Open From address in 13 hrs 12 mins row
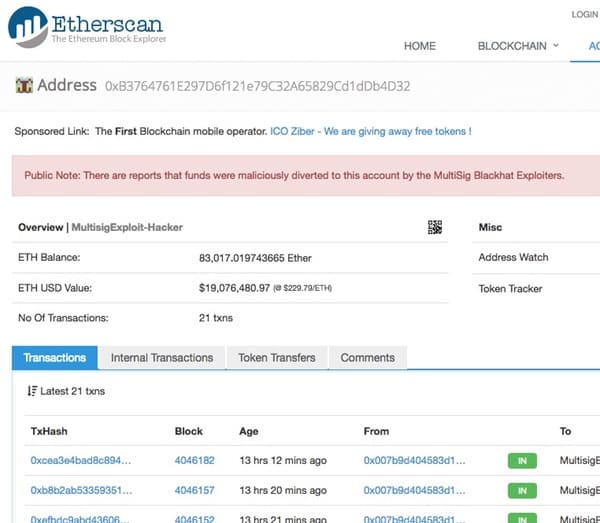This screenshot has width=600, height=523. 414,460
